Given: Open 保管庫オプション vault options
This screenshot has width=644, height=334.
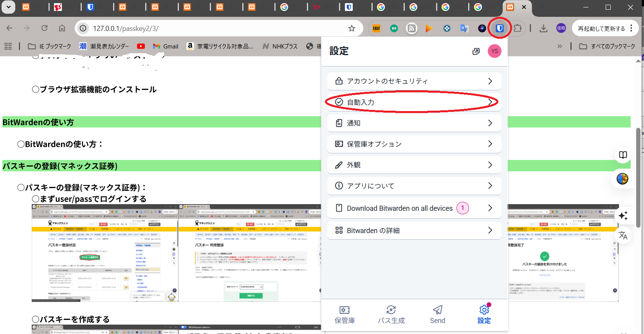Looking at the screenshot, I should 414,144.
